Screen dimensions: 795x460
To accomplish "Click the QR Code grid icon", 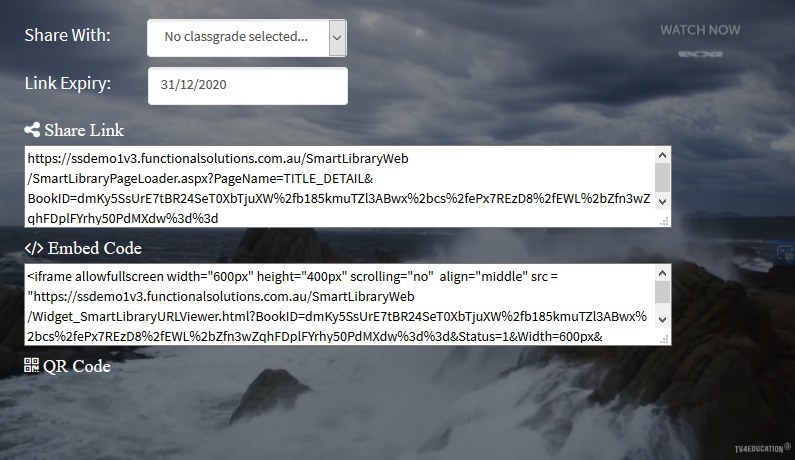I will [31, 365].
